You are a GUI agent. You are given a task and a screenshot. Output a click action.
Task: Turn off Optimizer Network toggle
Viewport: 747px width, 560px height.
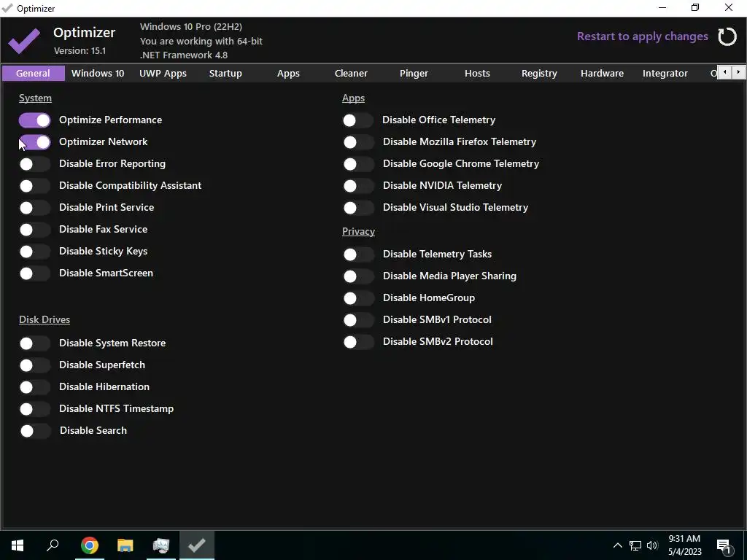click(x=34, y=142)
